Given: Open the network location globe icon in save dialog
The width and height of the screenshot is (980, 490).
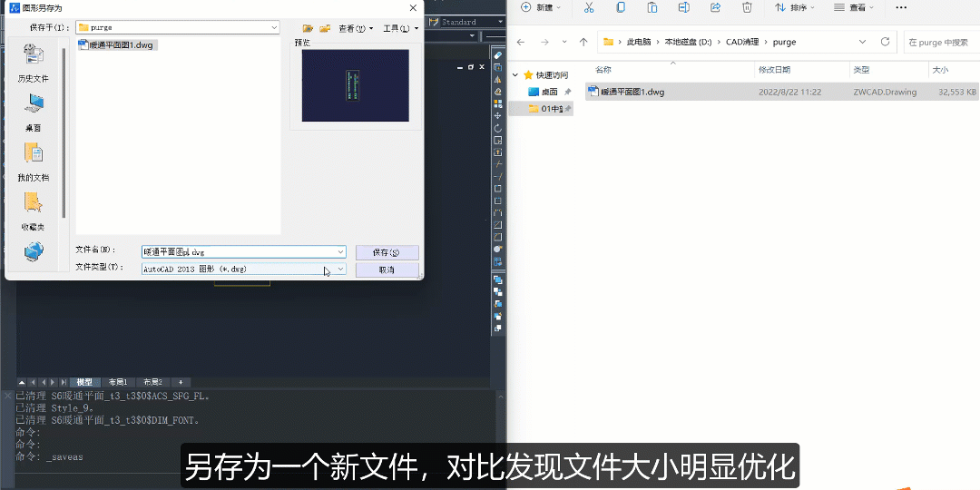Looking at the screenshot, I should pyautogui.click(x=34, y=252).
